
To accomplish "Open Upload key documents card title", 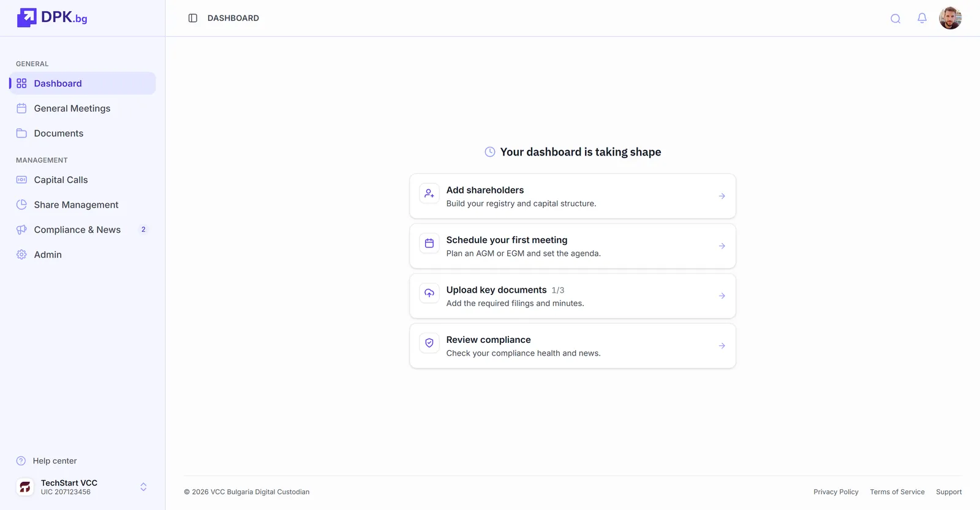I will pos(496,290).
